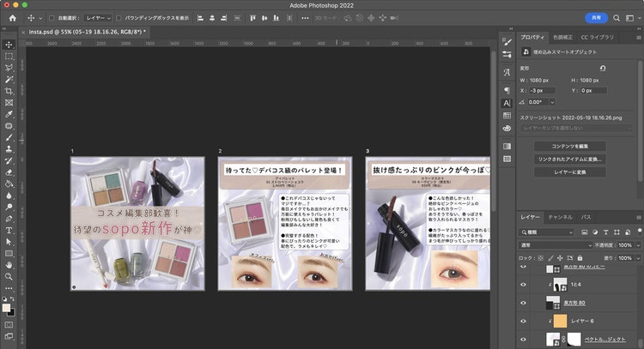Select the Rectangle shape tool
The width and height of the screenshot is (644, 349).
coord(9,254)
